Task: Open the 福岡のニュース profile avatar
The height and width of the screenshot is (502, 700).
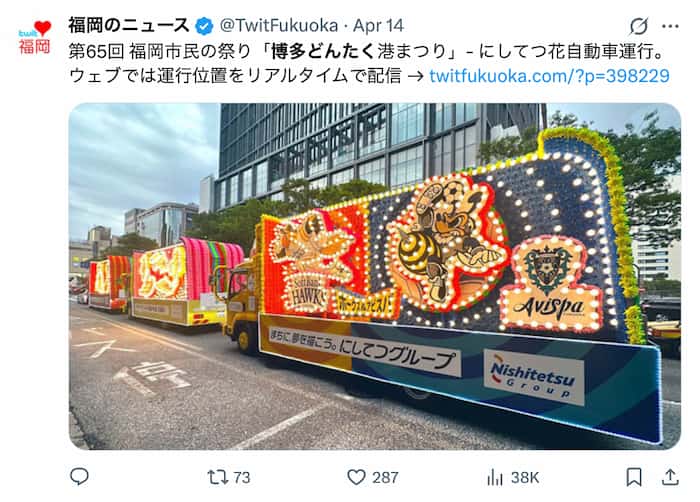Action: click(x=35, y=38)
